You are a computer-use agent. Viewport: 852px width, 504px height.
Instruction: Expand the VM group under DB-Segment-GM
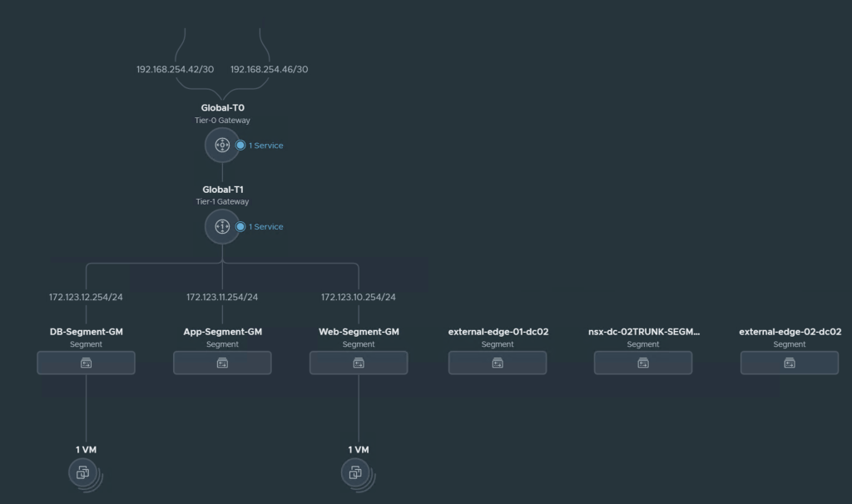pyautogui.click(x=83, y=473)
